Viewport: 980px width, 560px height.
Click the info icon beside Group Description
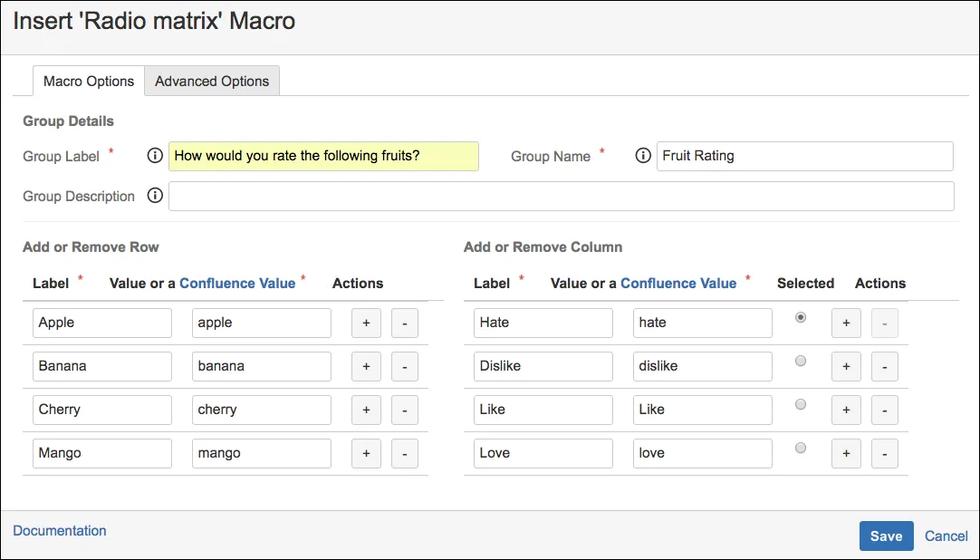click(155, 196)
